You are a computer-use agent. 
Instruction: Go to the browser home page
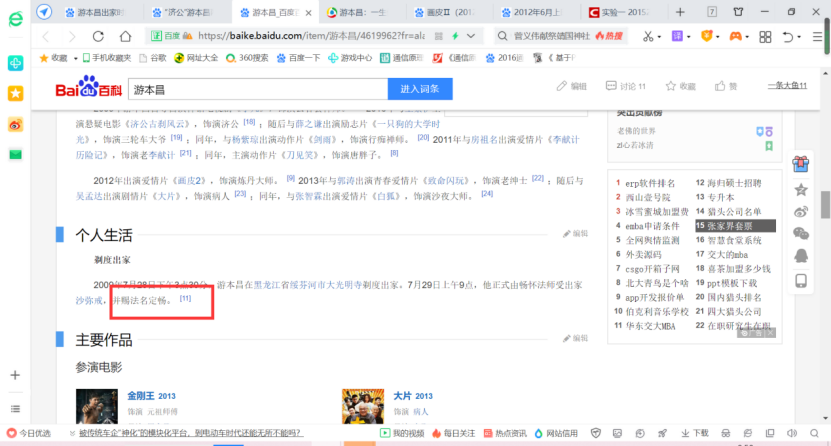pos(125,37)
